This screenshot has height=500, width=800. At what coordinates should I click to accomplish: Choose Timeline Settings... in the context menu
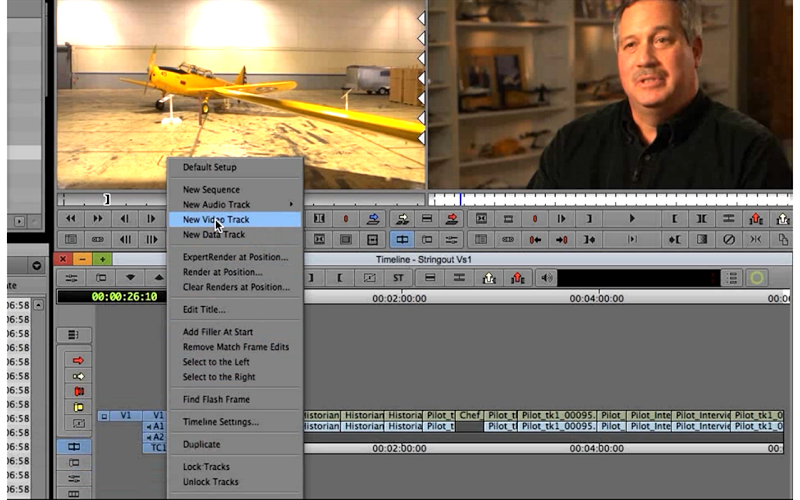point(220,422)
